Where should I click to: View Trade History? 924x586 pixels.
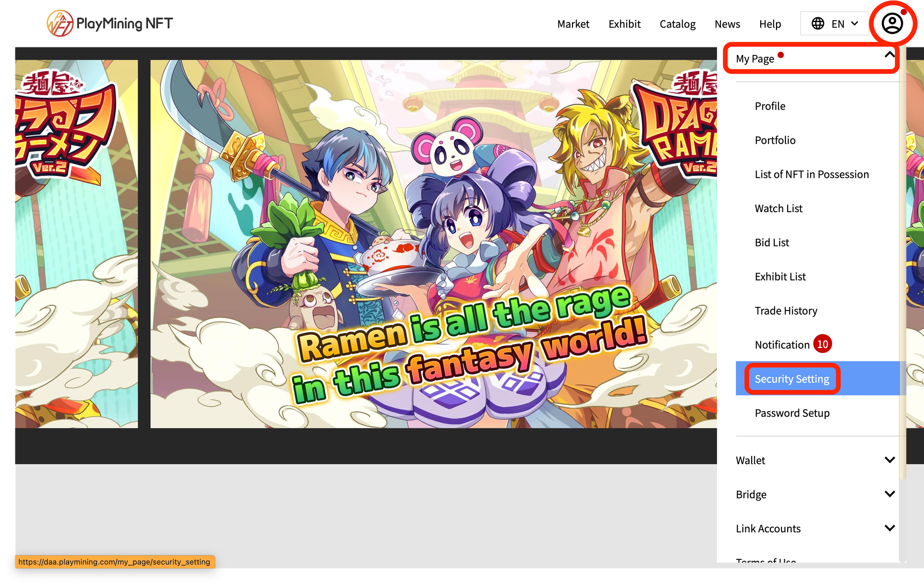click(785, 311)
